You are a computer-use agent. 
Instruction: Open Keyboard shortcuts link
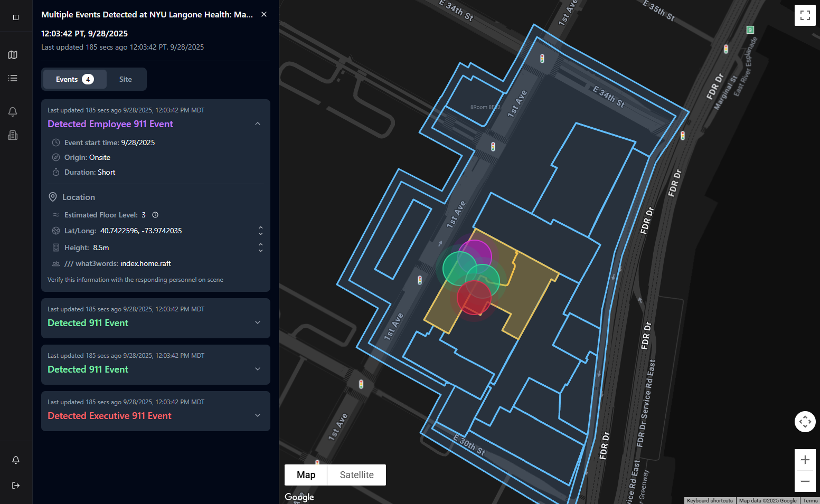(710, 500)
